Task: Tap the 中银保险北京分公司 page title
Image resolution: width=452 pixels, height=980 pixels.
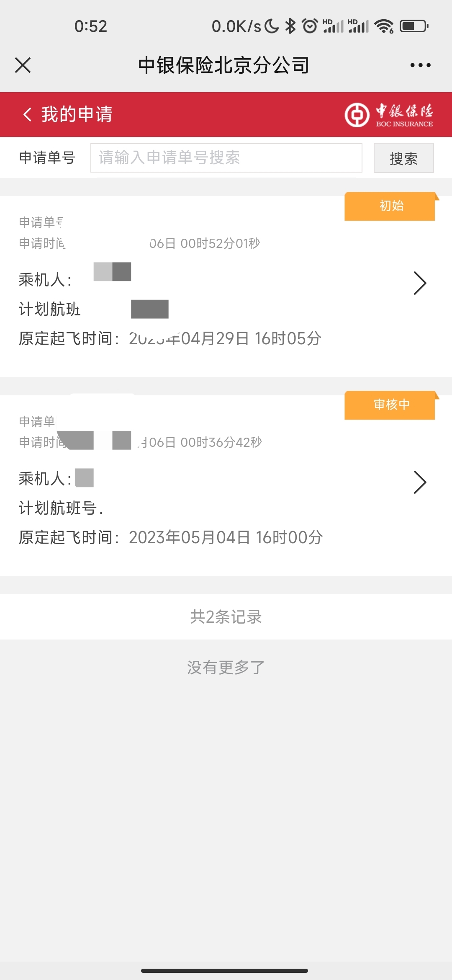Action: pos(224,65)
